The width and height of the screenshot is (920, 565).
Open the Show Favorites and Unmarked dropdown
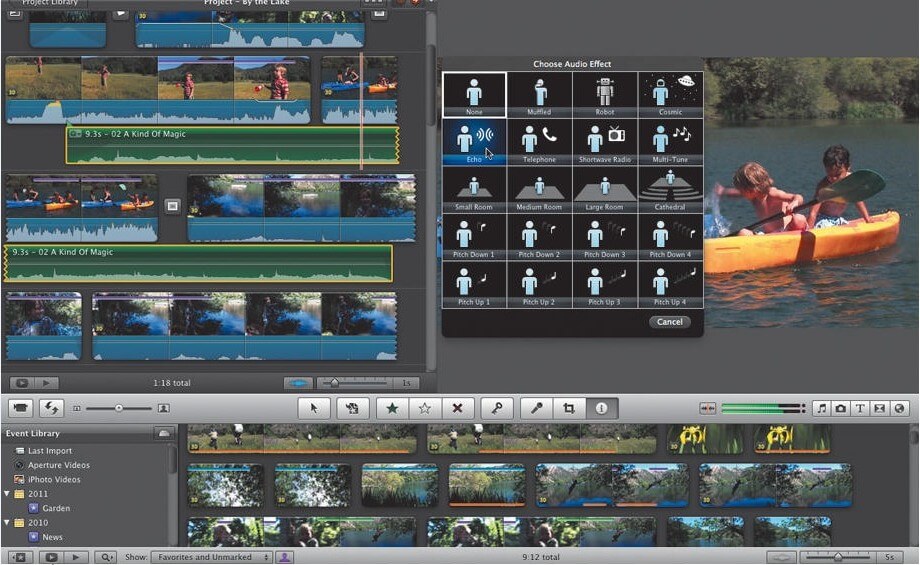211,557
